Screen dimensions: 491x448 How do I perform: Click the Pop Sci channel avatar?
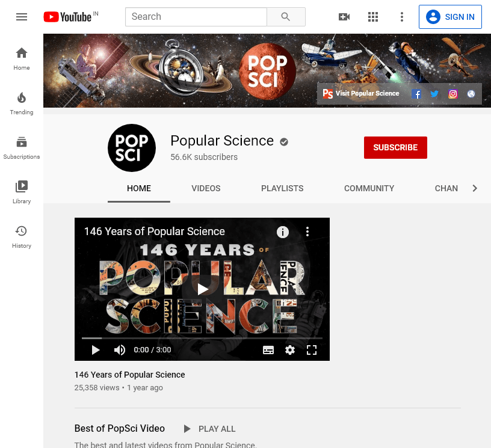coord(132,148)
